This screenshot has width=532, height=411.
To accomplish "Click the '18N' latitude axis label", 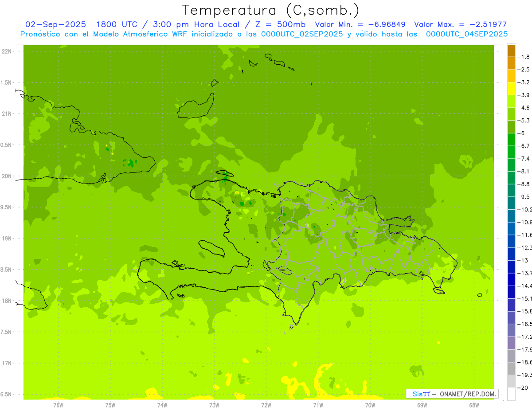I will [x=7, y=301].
